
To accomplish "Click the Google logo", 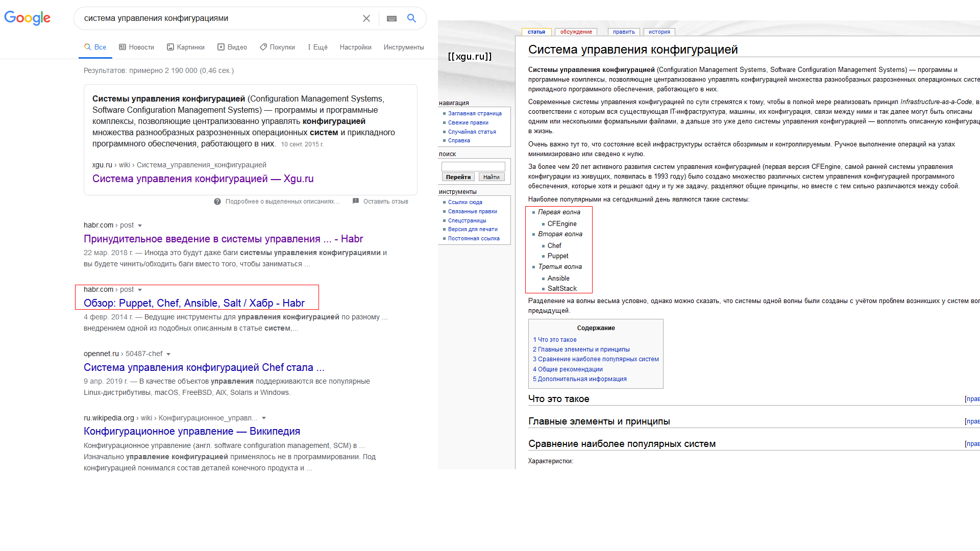I will pos(28,18).
